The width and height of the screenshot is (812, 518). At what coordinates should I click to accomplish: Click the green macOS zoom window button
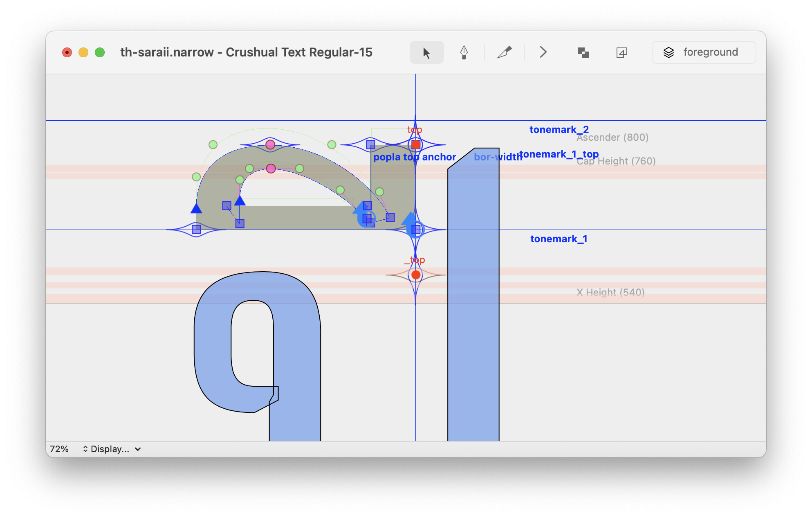point(100,52)
